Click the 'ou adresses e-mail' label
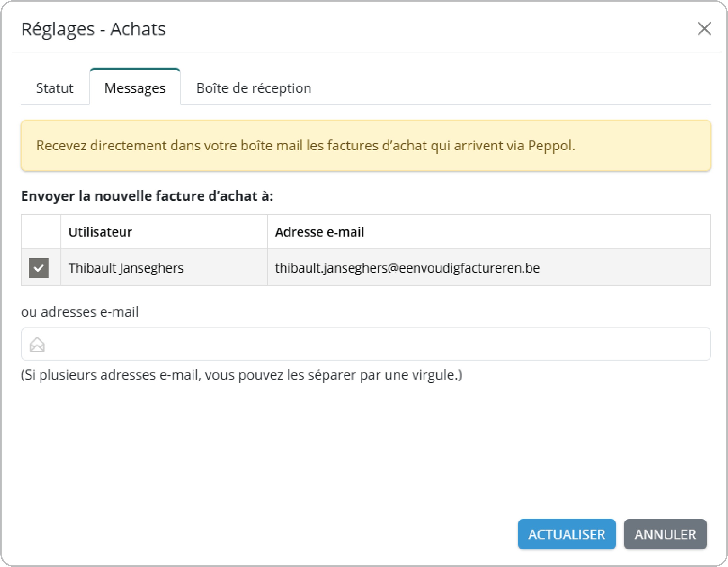728x567 pixels. pos(80,312)
